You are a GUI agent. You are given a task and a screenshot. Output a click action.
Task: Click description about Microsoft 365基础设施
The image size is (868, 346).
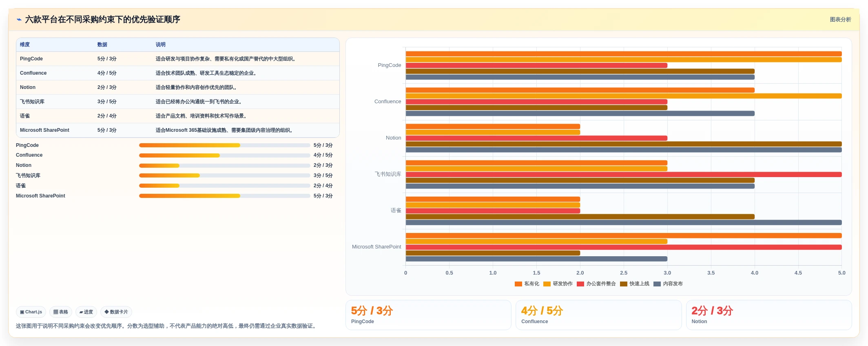[x=224, y=130]
